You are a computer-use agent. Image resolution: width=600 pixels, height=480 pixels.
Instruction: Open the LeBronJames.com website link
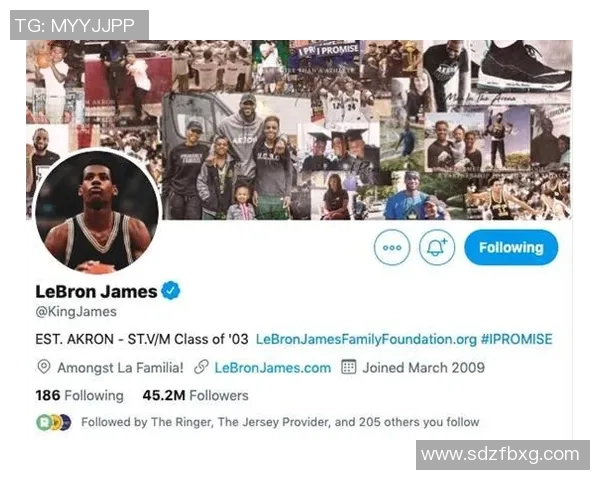click(x=272, y=368)
